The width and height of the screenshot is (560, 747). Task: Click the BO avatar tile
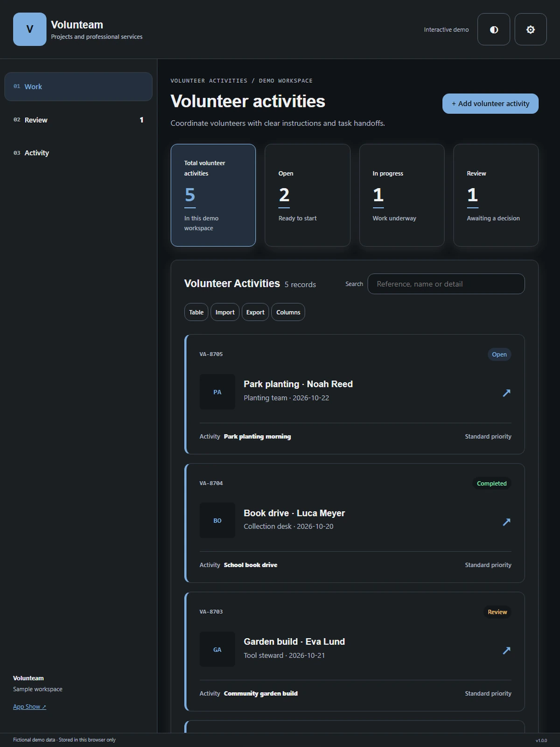click(x=217, y=521)
